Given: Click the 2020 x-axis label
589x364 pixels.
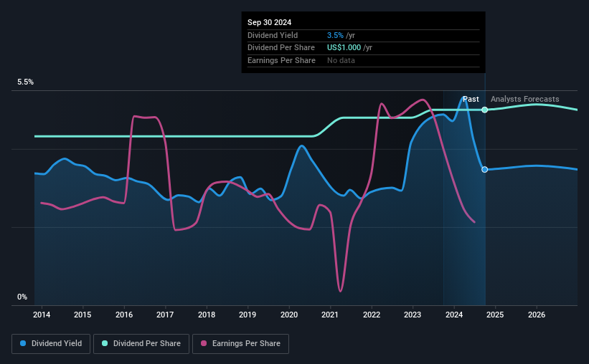Looking at the screenshot, I should point(289,315).
